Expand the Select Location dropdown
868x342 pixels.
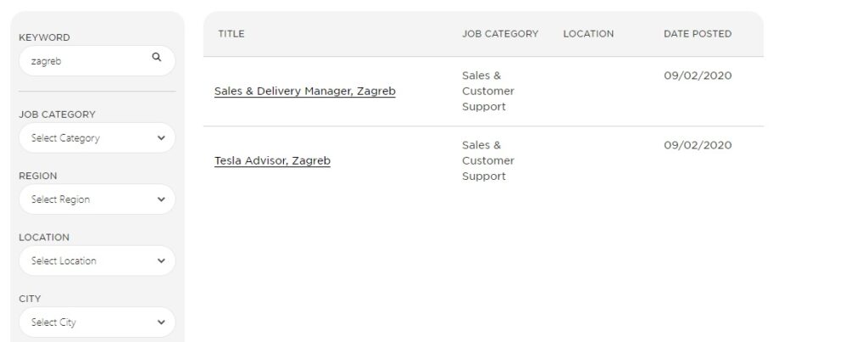pos(97,261)
